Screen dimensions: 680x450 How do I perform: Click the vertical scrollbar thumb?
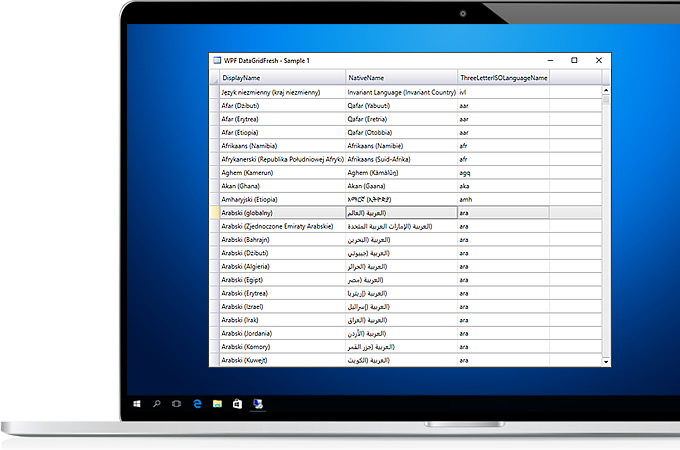click(x=606, y=100)
